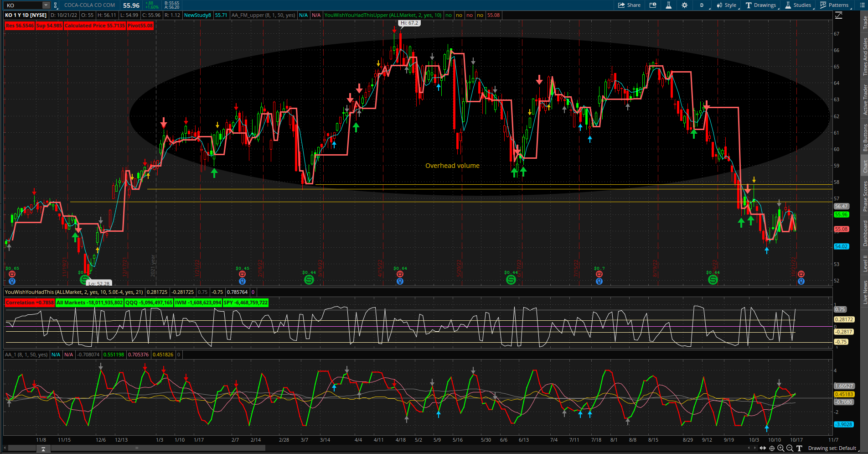Switch to the Active Trader side tab
This screenshot has width=868, height=454.
click(x=864, y=99)
